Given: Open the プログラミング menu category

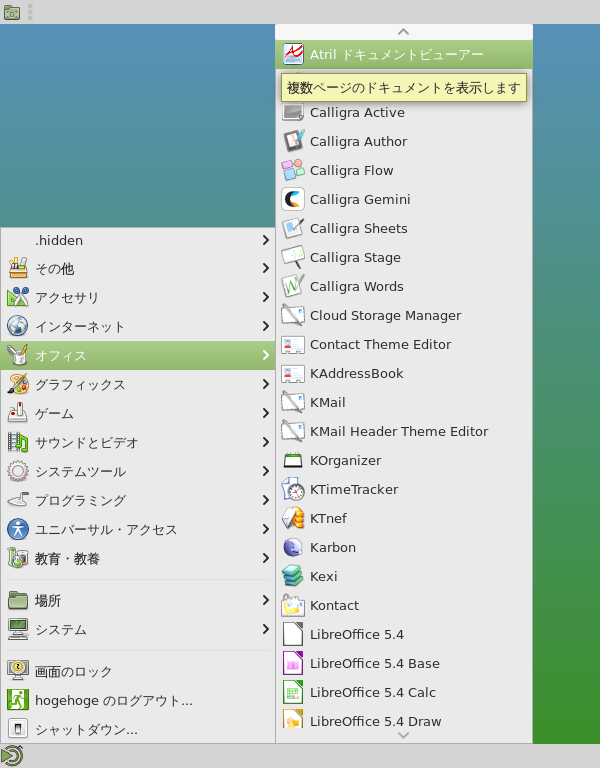Looking at the screenshot, I should tap(138, 500).
